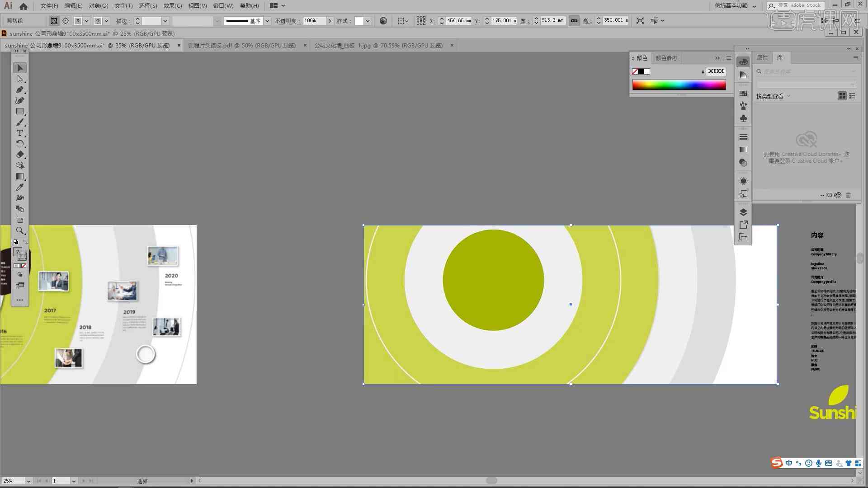Select the Zoom tool in toolbar
This screenshot has height=488, width=868.
19,230
